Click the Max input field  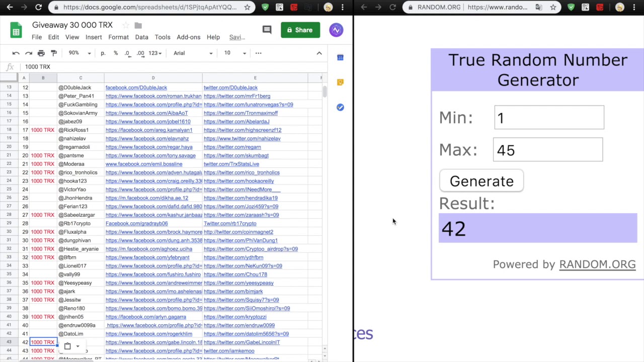pos(548,150)
